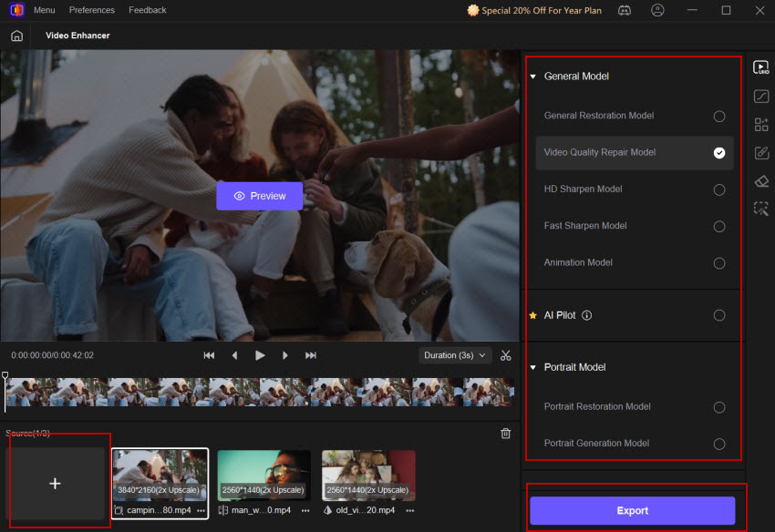Click the HD Sharpen Model label
775x532 pixels.
tap(583, 189)
